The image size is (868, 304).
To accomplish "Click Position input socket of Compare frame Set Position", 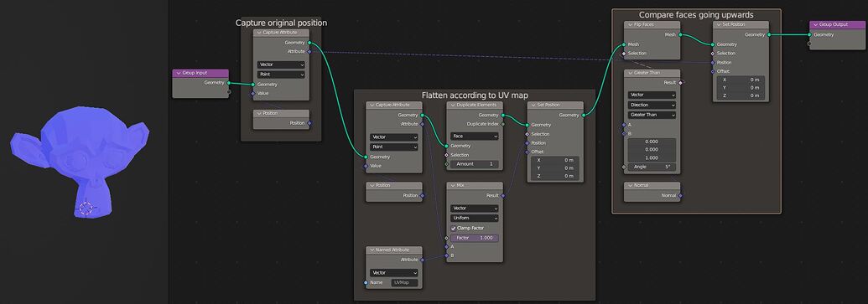I will (x=713, y=63).
